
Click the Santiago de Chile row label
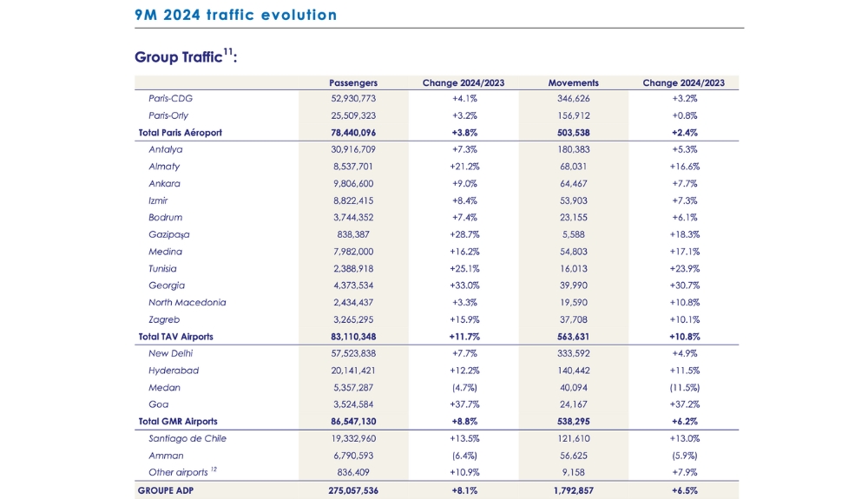(x=187, y=438)
